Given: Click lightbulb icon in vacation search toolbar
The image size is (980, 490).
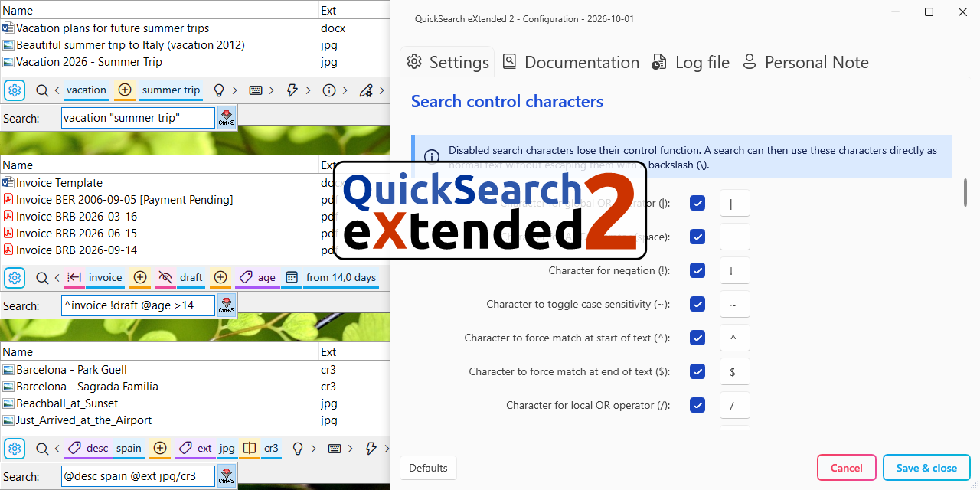Looking at the screenshot, I should coord(219,90).
